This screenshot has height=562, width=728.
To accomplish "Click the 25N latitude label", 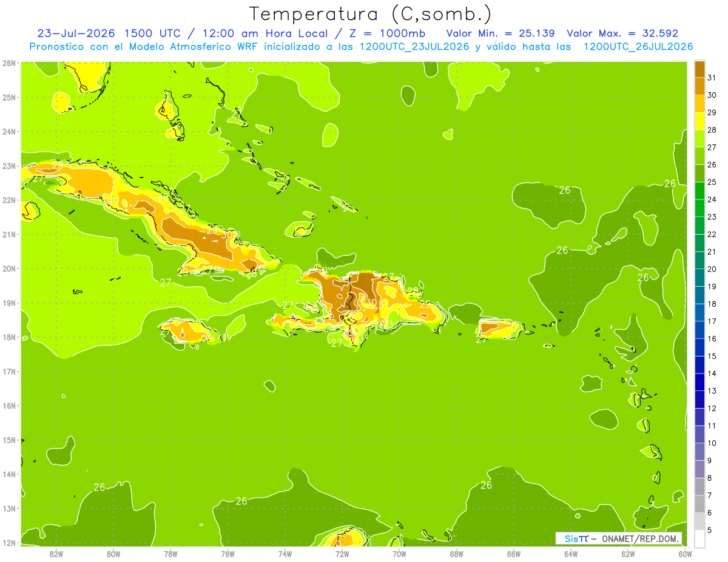I will tap(8, 97).
